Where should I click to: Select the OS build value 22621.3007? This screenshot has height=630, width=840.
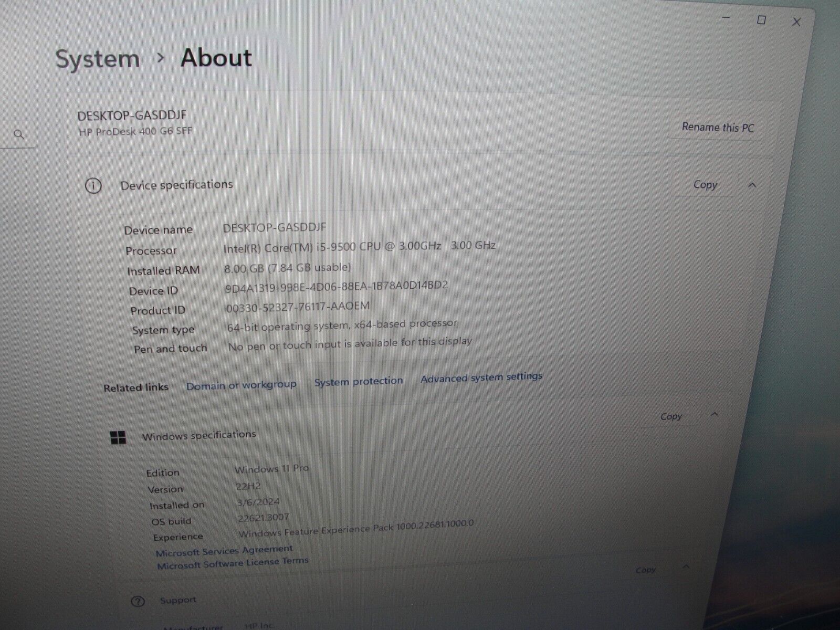tap(264, 518)
